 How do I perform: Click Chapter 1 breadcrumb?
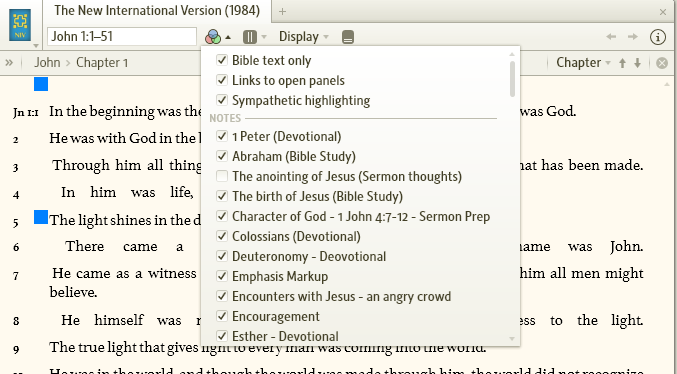pyautogui.click(x=102, y=63)
